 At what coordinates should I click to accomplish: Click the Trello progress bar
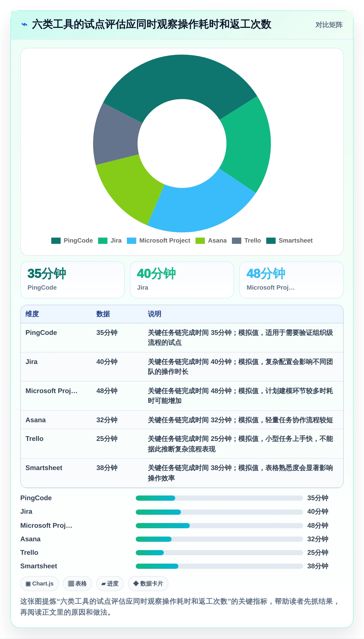coord(219,553)
